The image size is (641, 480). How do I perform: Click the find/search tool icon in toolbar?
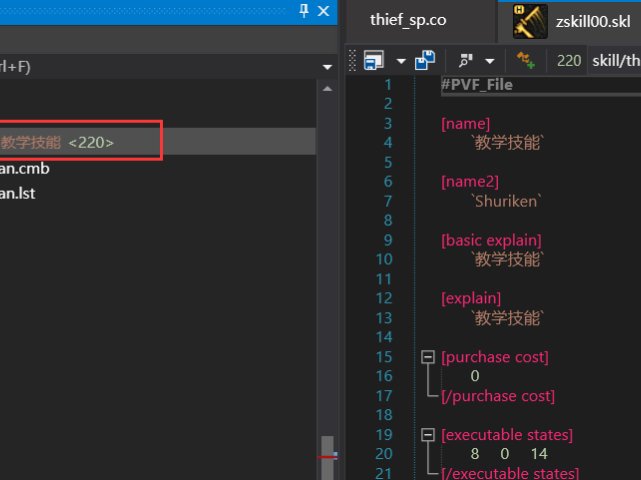[466, 60]
